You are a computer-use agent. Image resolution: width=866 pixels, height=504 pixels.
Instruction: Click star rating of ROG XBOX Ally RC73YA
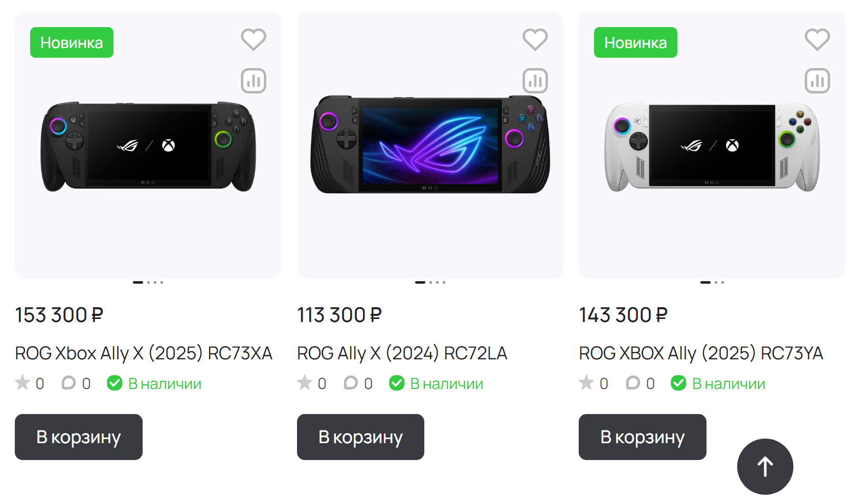pos(586,383)
